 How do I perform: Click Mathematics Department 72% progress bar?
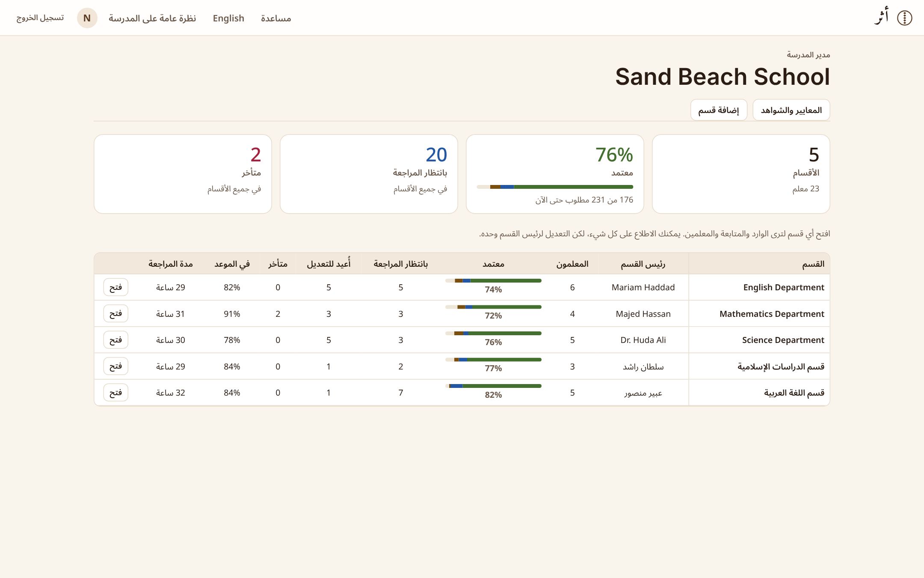[x=493, y=307]
